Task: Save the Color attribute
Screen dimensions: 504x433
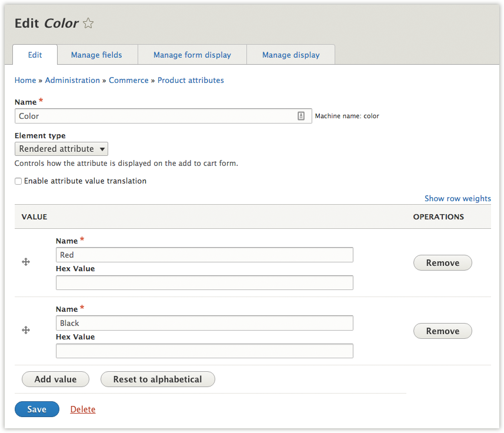Action: coord(37,409)
